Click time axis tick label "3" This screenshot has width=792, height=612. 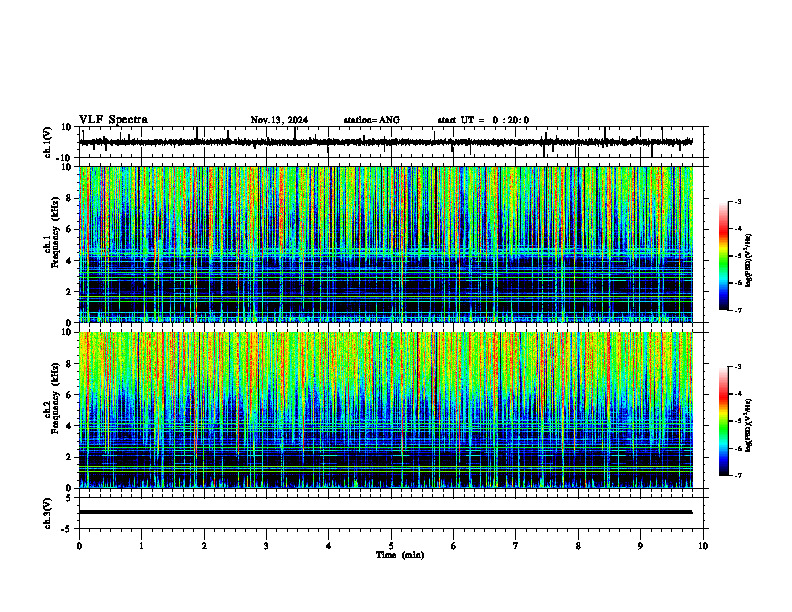(266, 546)
